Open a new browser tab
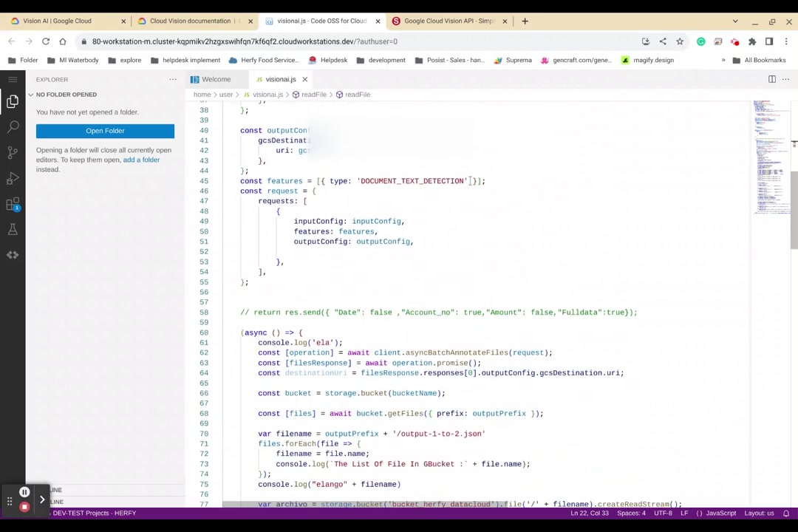798x532 pixels. (525, 21)
